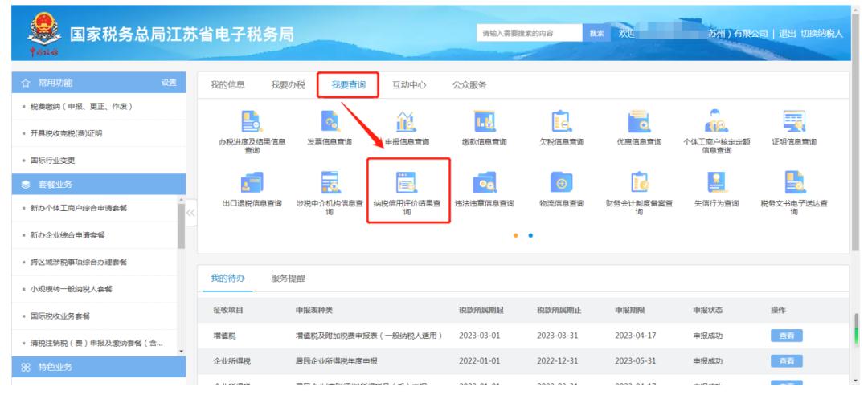The width and height of the screenshot is (868, 399).
Task: Click the 套餐业务 section icon
Action: [26, 185]
